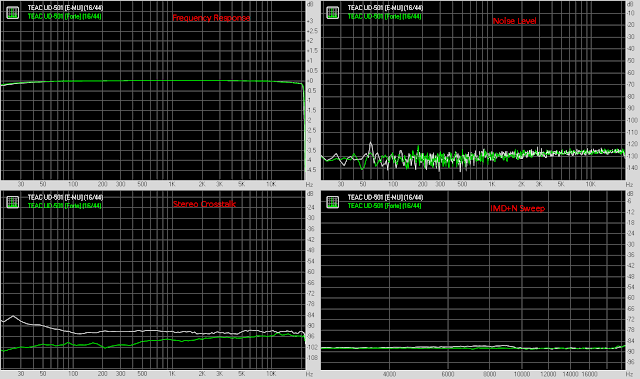640x379 pixels.
Task: Select green Forte legend entry in IMD+N Sweep graph
Action: pos(384,206)
